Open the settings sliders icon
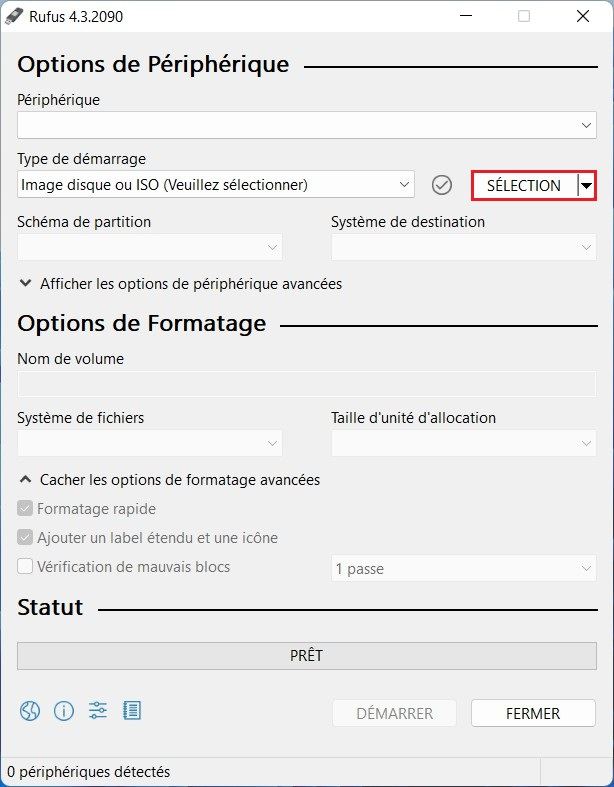 [x=97, y=711]
